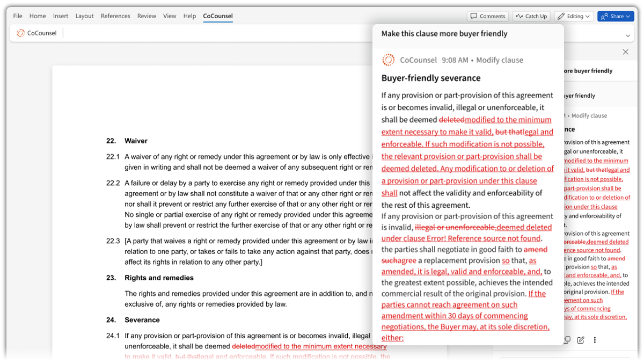Open the Review tab
This screenshot has width=644, height=363.
pos(147,16)
